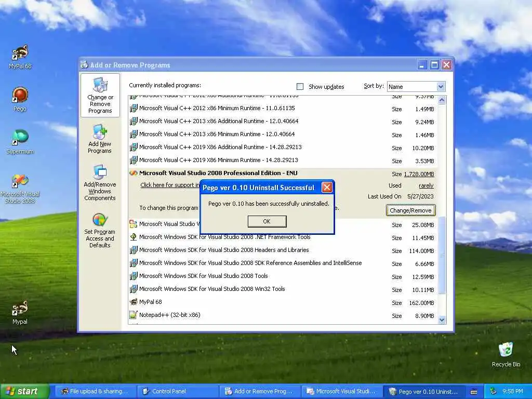Open the Pego desktop shortcut

click(20, 99)
